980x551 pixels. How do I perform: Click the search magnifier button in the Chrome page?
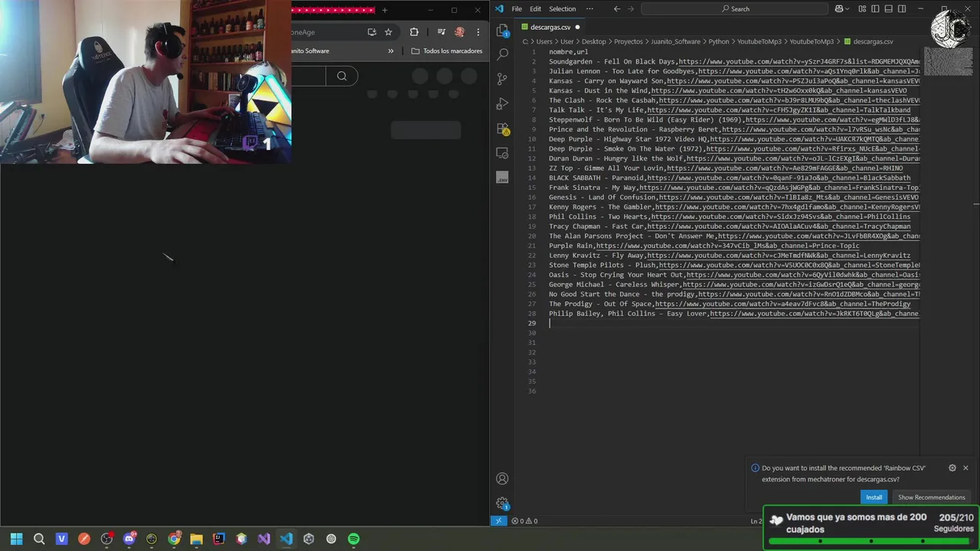coord(341,76)
